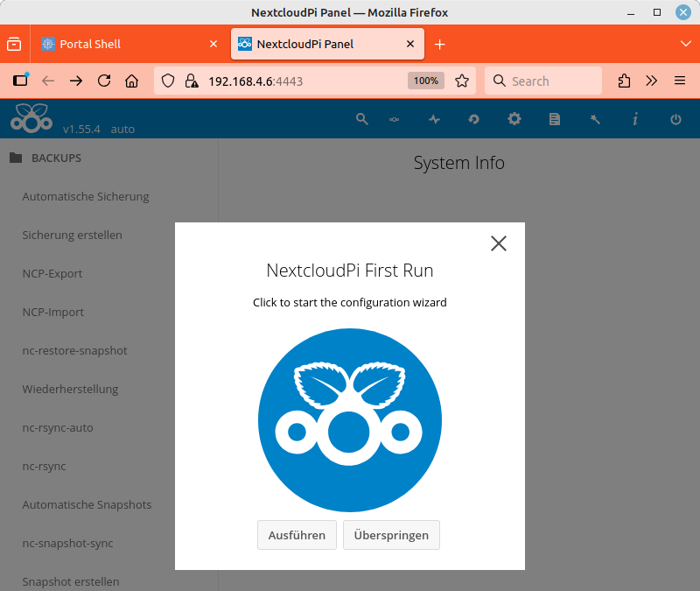
Task: Click the power off icon in header
Action: point(675,119)
